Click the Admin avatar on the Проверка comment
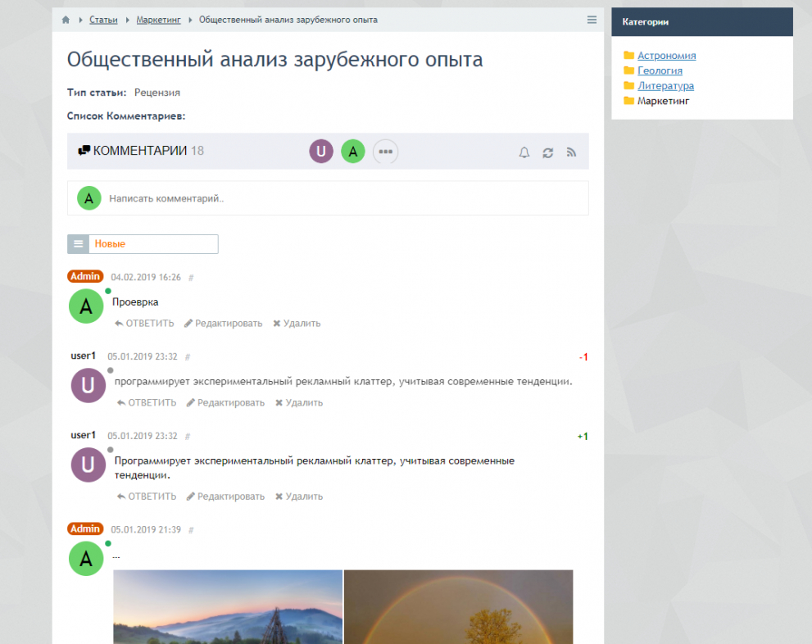Viewport: 812px width, 644px height. click(x=86, y=306)
